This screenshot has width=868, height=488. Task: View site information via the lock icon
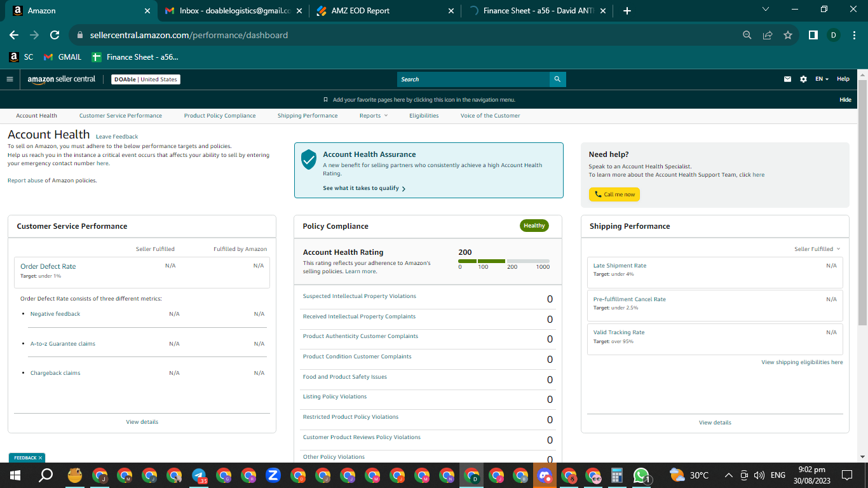pyautogui.click(x=79, y=35)
